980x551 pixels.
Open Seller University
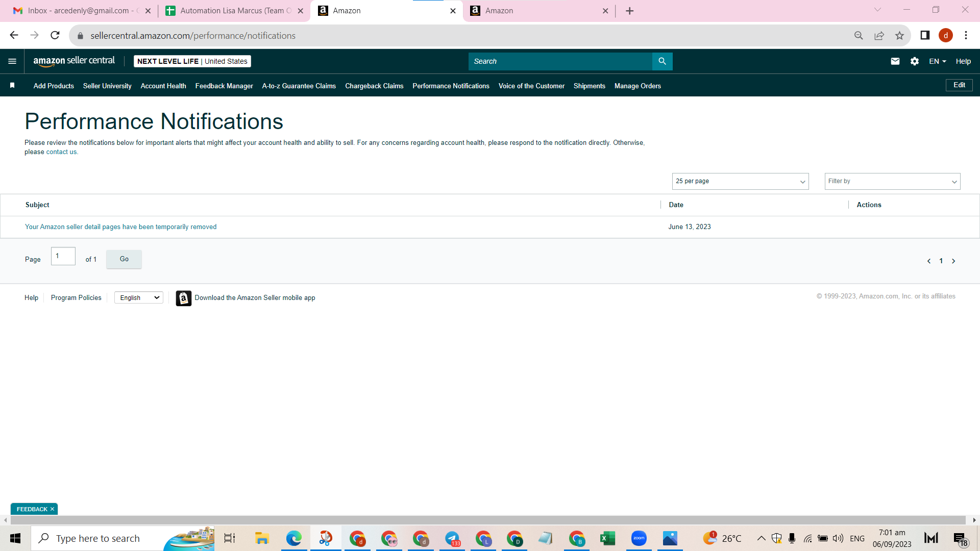pyautogui.click(x=107, y=86)
